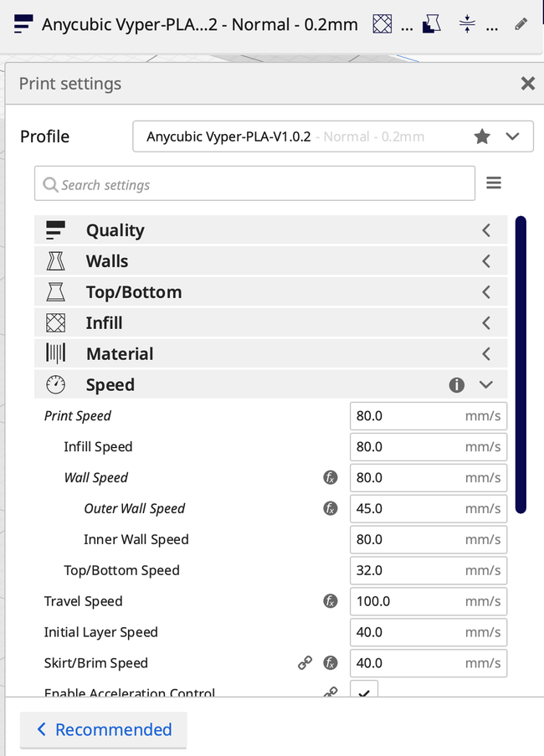The width and height of the screenshot is (544, 756).
Task: Click the Build Plate Adhesion toolbar icon
Action: [466, 23]
